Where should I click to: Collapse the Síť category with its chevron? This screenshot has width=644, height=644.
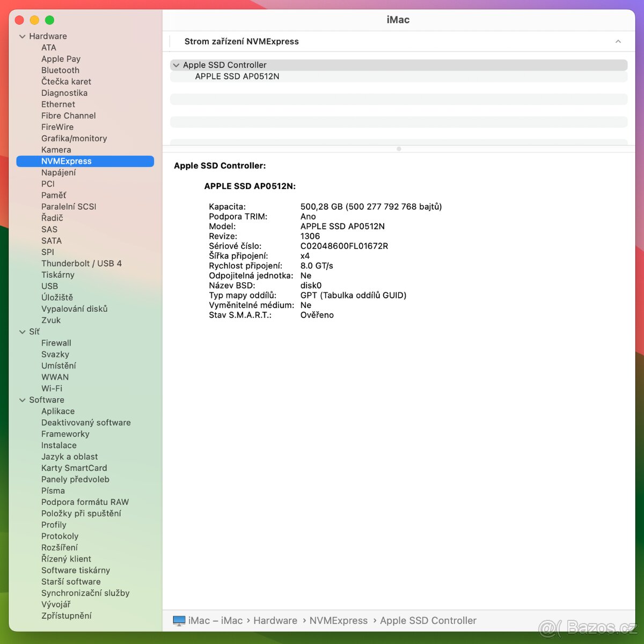(x=22, y=332)
